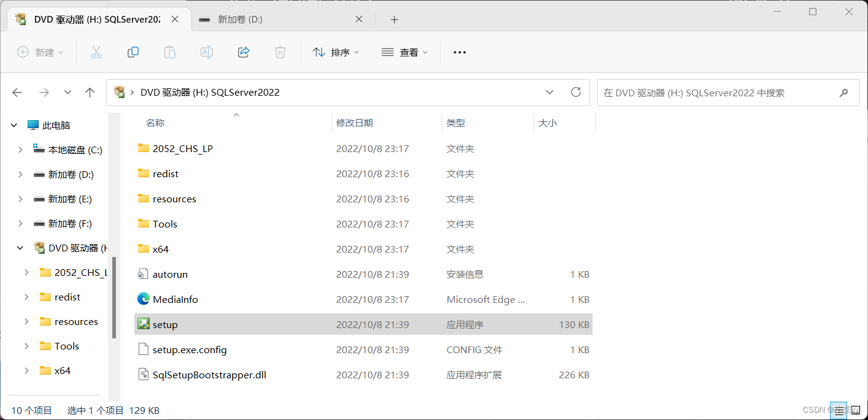Select 本地磁盘 (C:) in sidebar
Screen dimensions: 868x420
75,150
